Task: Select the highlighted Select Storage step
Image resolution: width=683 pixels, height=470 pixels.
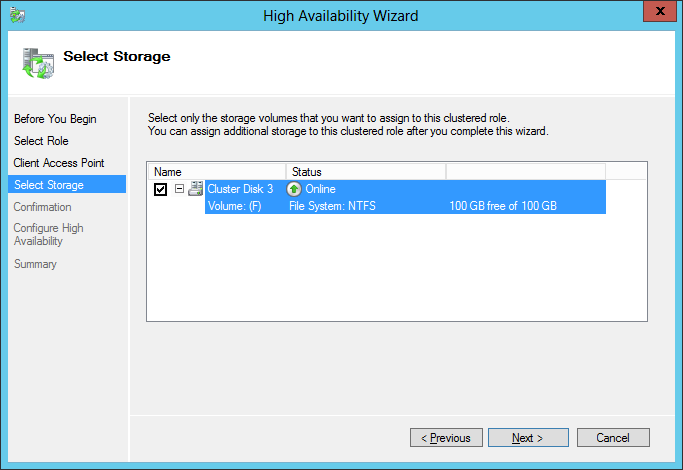Action: click(x=49, y=185)
